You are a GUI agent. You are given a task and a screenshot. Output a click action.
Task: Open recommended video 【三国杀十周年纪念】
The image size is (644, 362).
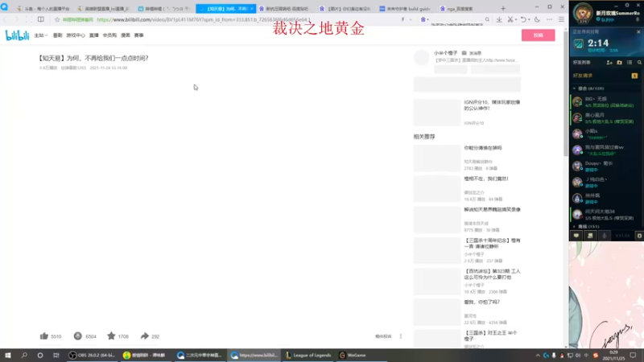[492, 244]
